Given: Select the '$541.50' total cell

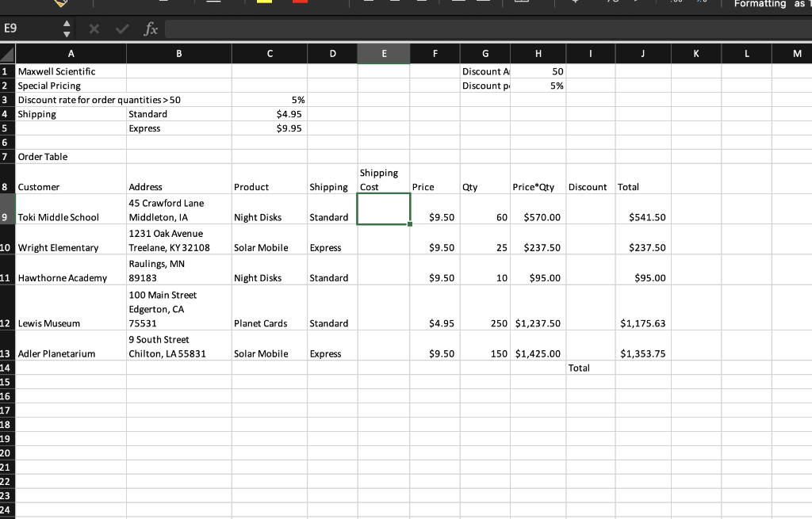Looking at the screenshot, I should click(x=643, y=209).
